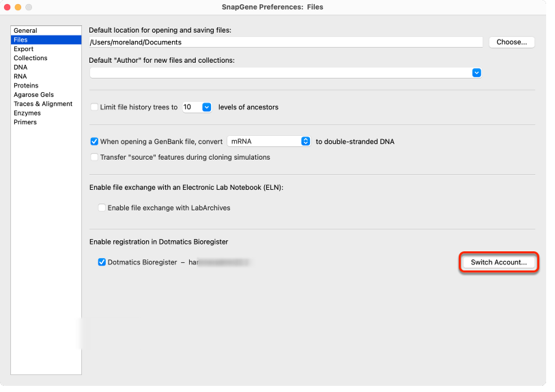Open Primers preferences

click(25, 122)
